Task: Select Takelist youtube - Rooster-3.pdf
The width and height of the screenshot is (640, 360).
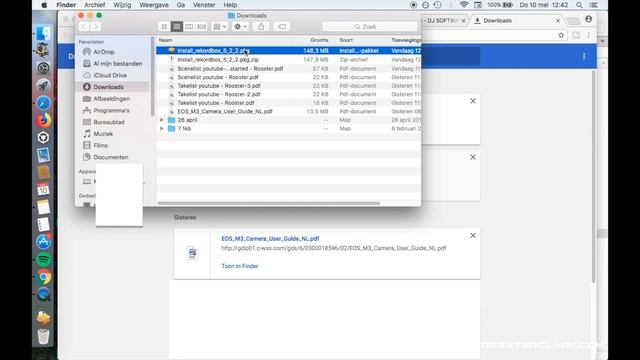Action: click(x=289, y=86)
